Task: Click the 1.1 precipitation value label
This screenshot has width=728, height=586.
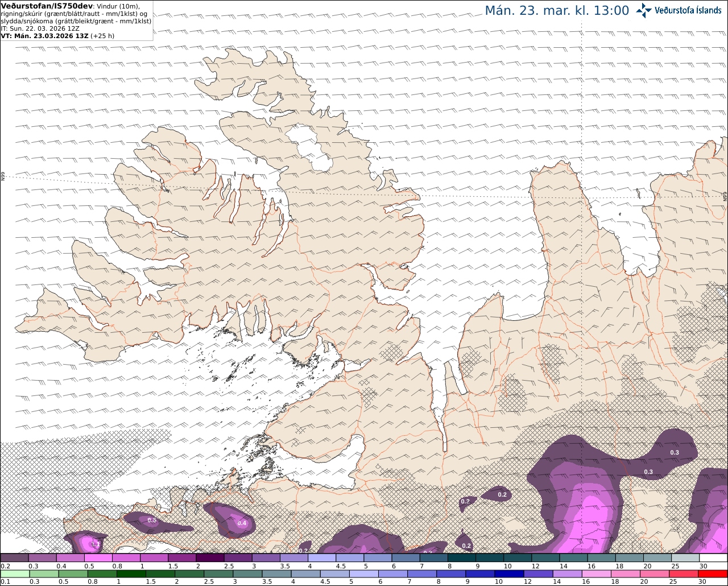Action: pos(96,544)
